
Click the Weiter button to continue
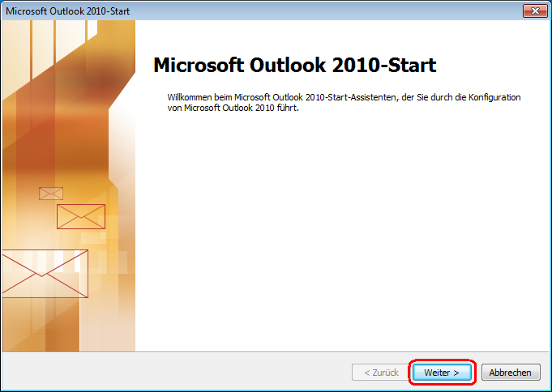442,373
